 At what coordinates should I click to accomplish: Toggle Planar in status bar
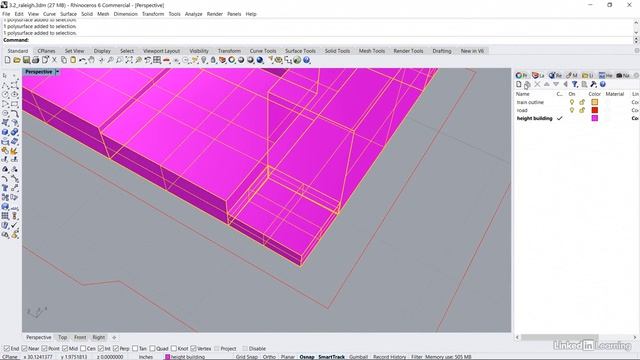click(288, 357)
